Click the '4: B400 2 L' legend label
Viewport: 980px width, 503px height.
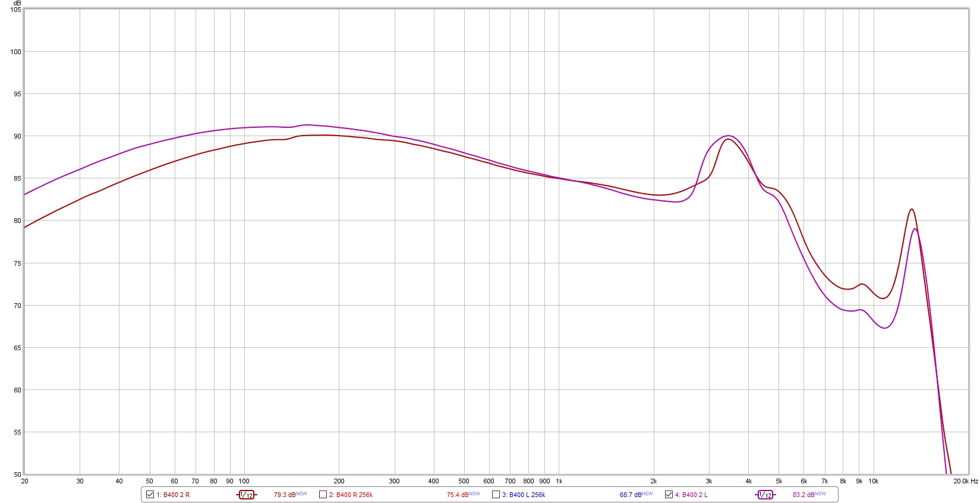[x=691, y=495]
